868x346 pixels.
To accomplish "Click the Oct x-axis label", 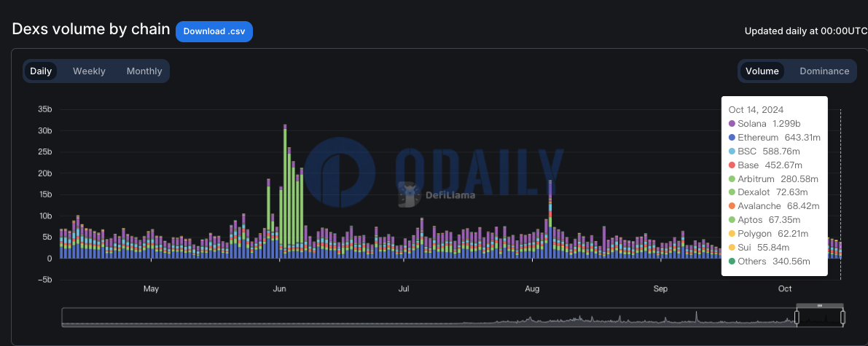I will (x=785, y=289).
